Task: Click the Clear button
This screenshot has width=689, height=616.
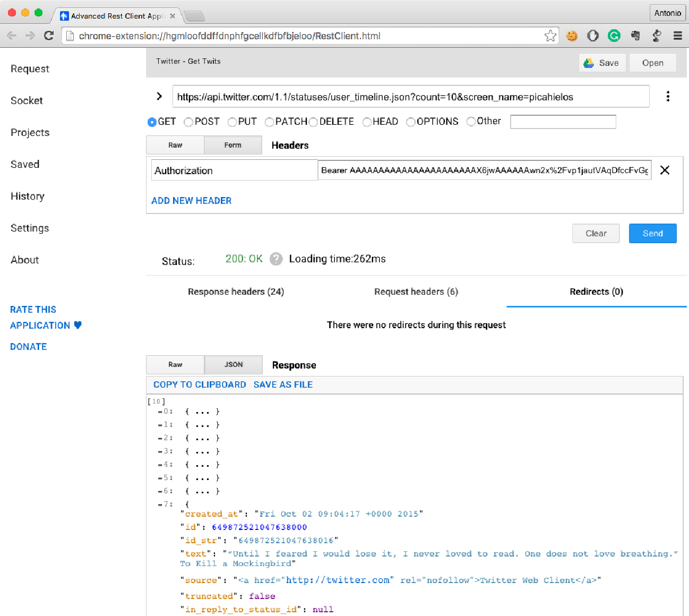Action: coord(596,233)
